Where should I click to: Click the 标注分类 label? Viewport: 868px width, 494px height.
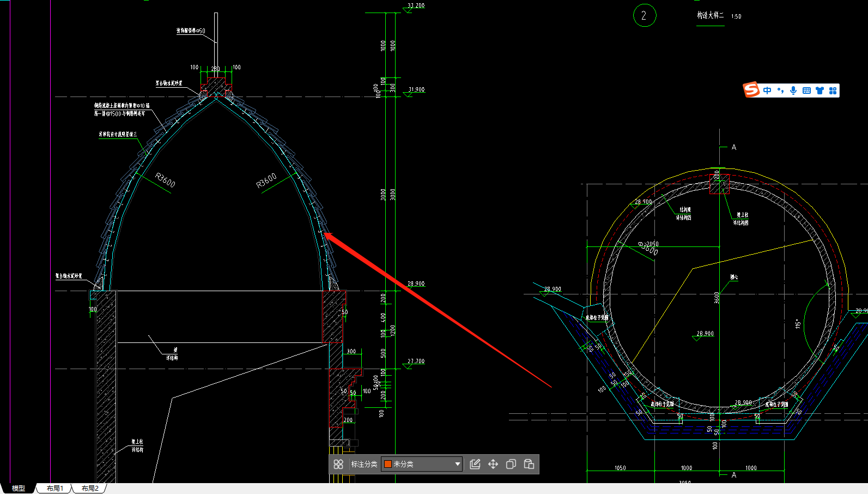tap(364, 464)
